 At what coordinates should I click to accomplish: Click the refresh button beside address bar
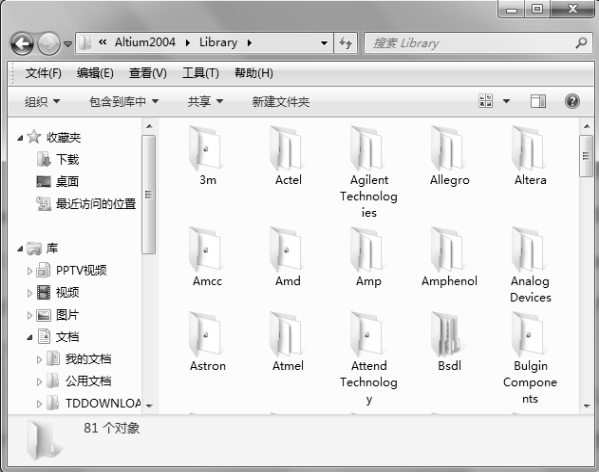pyautogui.click(x=346, y=43)
